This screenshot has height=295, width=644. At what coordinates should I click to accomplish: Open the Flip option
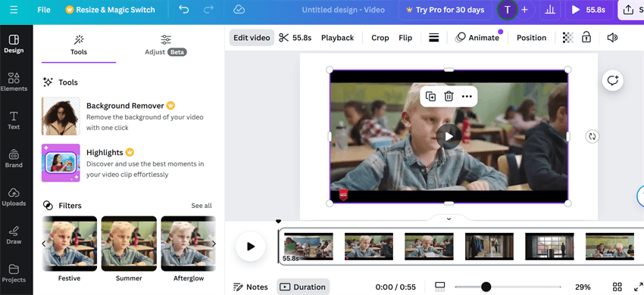(405, 38)
